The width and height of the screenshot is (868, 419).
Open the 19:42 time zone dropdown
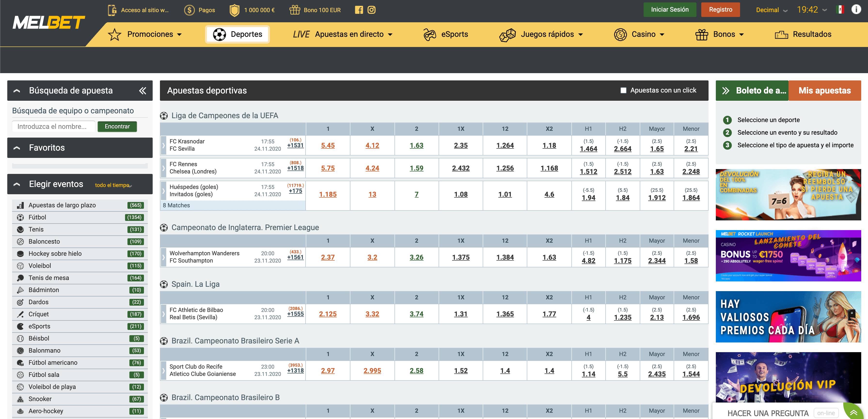tap(812, 10)
